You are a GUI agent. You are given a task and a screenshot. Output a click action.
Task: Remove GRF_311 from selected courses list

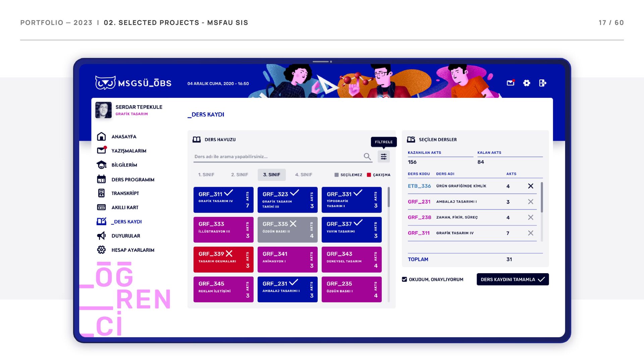click(530, 233)
